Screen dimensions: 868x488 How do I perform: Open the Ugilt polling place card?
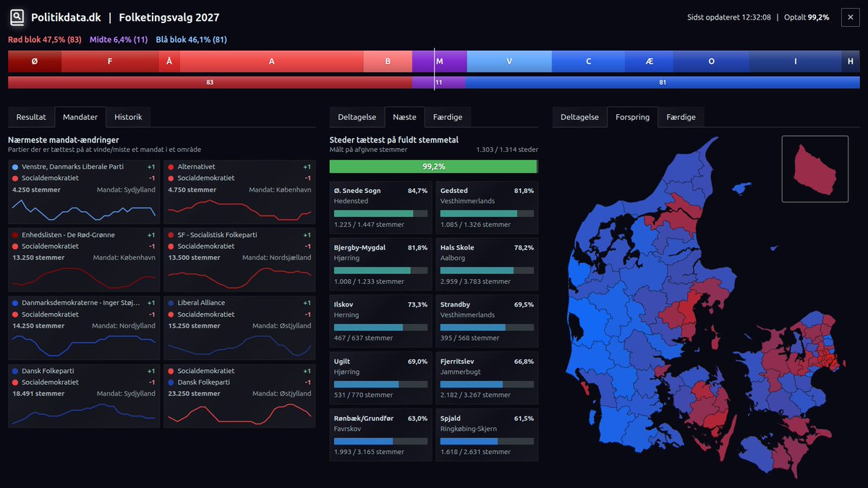tap(380, 378)
